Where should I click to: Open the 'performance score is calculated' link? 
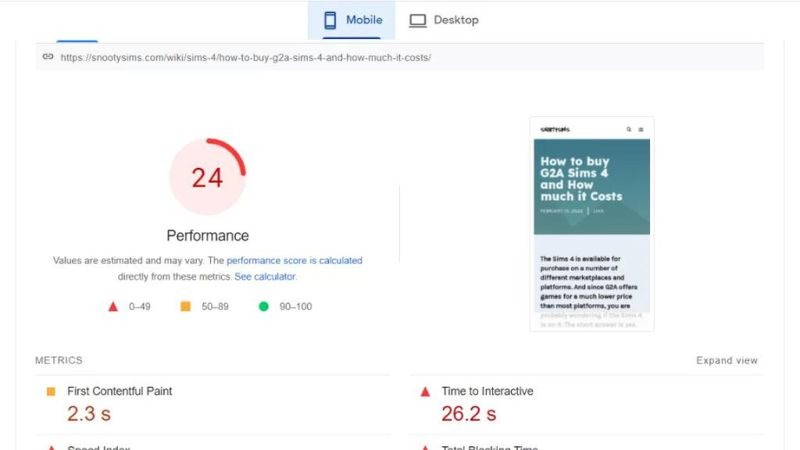(294, 260)
